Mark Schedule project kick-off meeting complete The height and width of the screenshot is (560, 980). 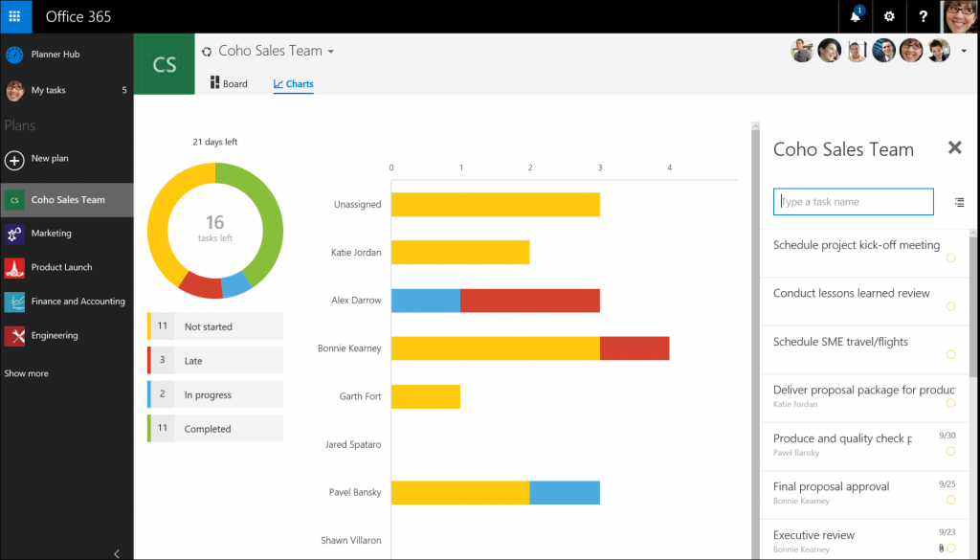click(x=950, y=258)
